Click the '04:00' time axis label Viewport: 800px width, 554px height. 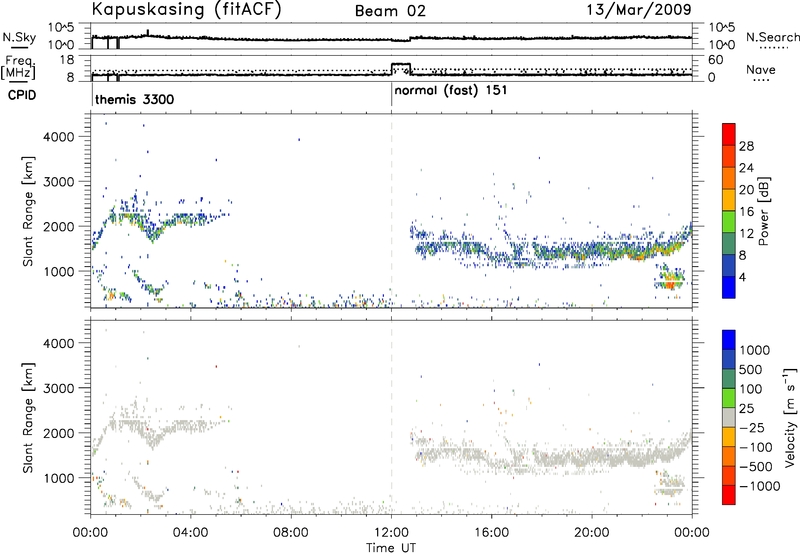190,533
